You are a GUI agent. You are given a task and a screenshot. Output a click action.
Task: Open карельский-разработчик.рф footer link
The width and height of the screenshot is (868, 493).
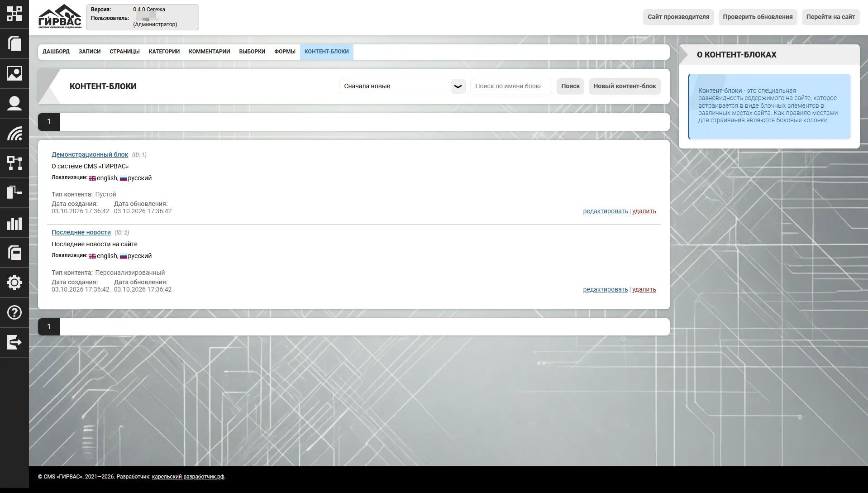pyautogui.click(x=188, y=477)
